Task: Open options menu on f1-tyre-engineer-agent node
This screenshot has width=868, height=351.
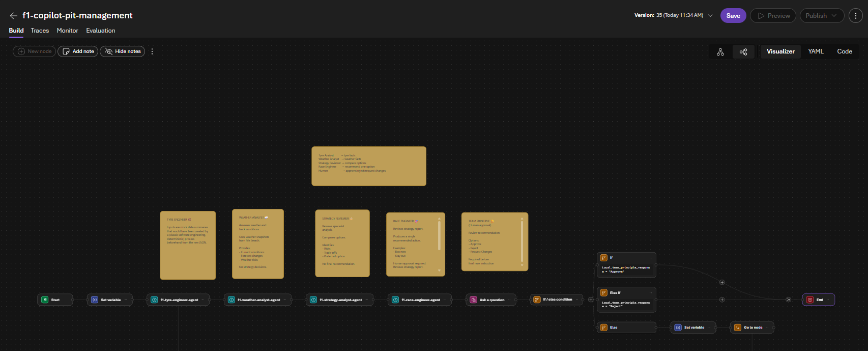Action: click(x=203, y=300)
